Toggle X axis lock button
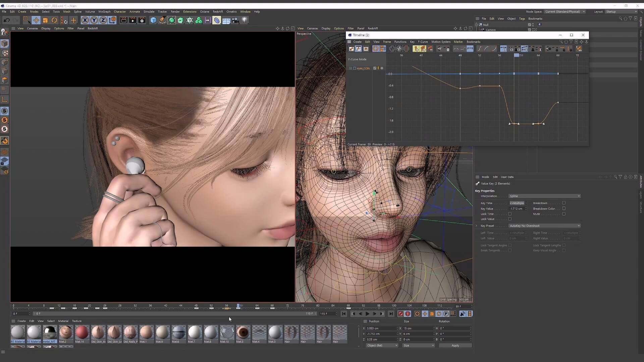 (x=85, y=20)
